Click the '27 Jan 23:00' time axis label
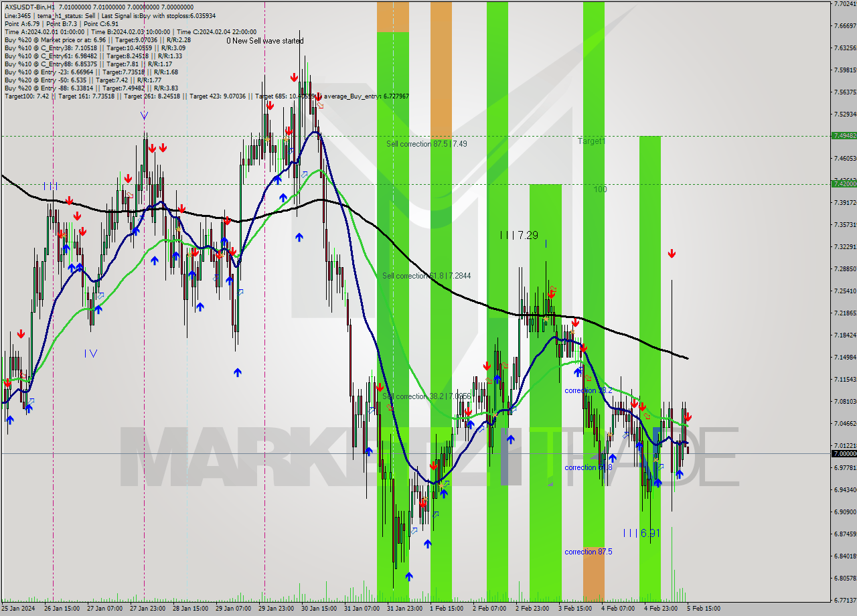The image size is (857, 616). (148, 609)
